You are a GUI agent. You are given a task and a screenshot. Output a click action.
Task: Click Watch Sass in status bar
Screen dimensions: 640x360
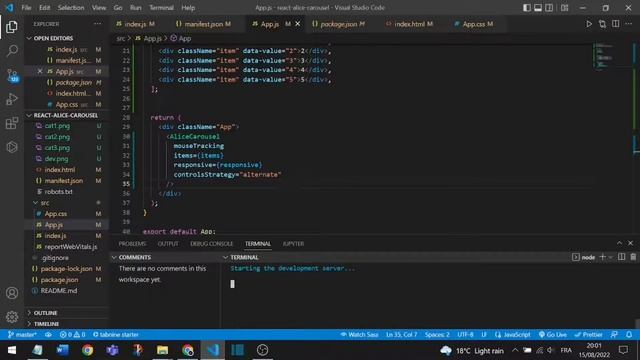pos(359,334)
